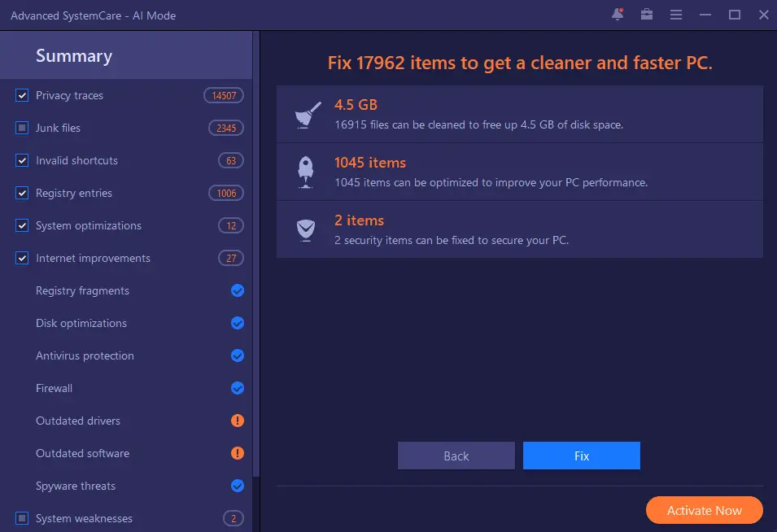777x532 pixels.
Task: Open the hamburger options menu
Action: 676,15
